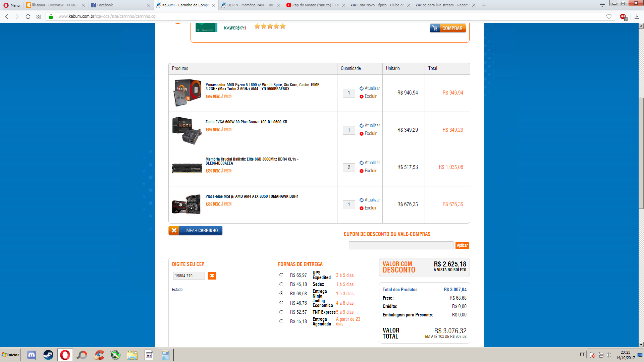Open the folder explorer taskbar icon
The height and width of the screenshot is (362, 644).
click(132, 355)
